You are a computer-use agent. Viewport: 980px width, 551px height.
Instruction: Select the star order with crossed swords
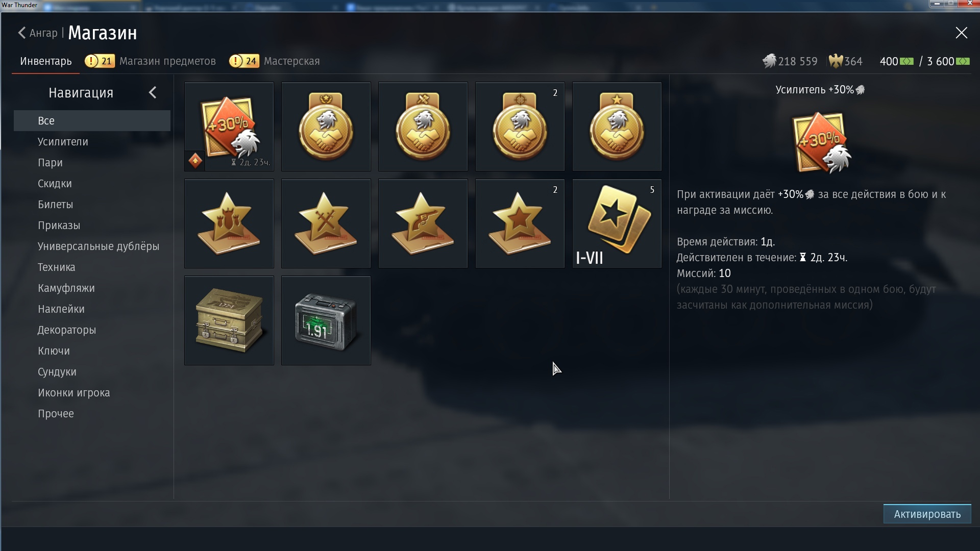point(326,223)
